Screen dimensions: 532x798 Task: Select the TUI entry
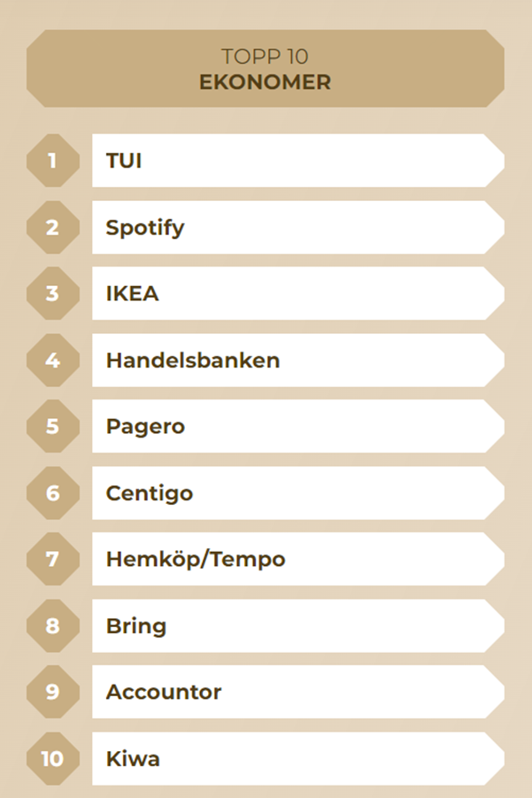tap(298, 161)
